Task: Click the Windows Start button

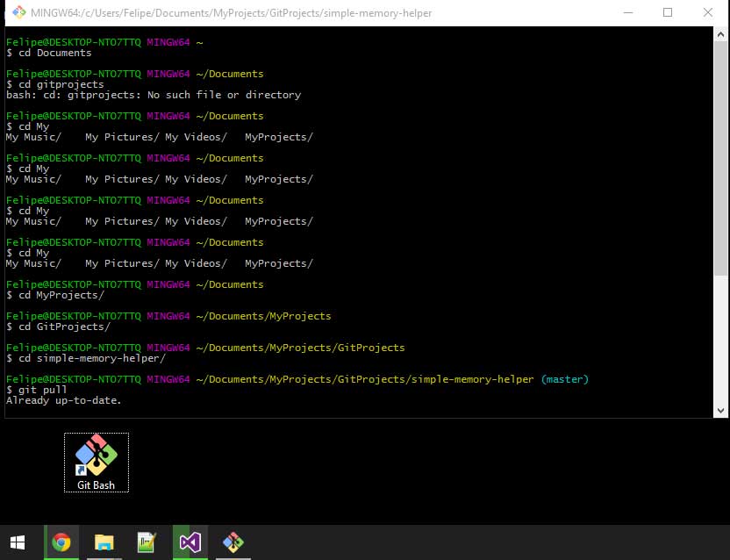Action: click(18, 542)
